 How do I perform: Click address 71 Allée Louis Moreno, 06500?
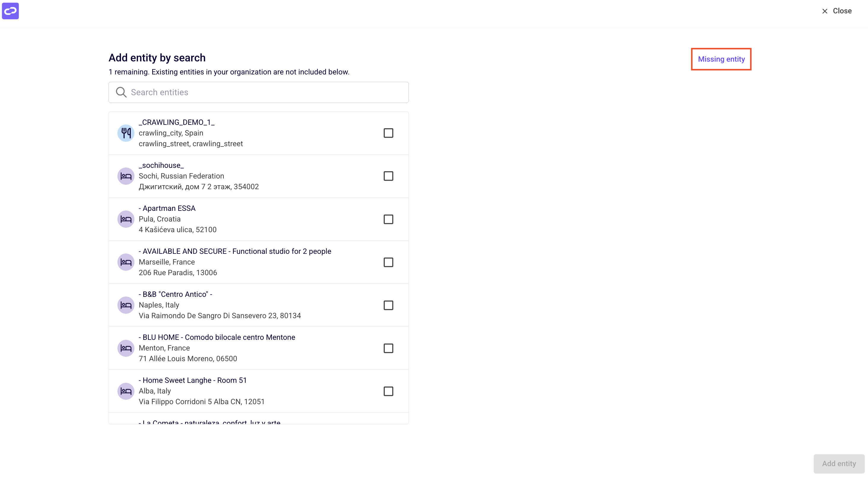(x=188, y=359)
